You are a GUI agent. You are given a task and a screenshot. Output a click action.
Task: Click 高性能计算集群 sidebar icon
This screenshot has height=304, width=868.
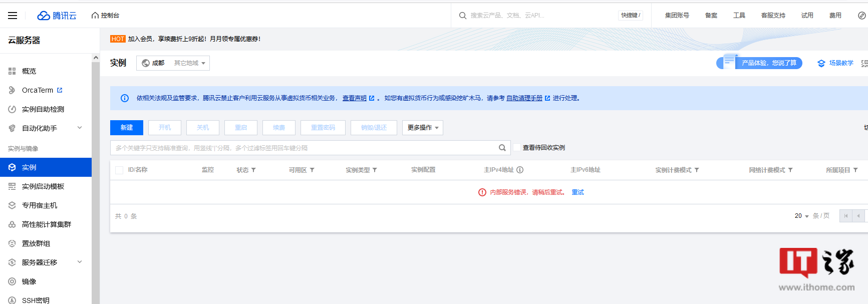(x=12, y=224)
